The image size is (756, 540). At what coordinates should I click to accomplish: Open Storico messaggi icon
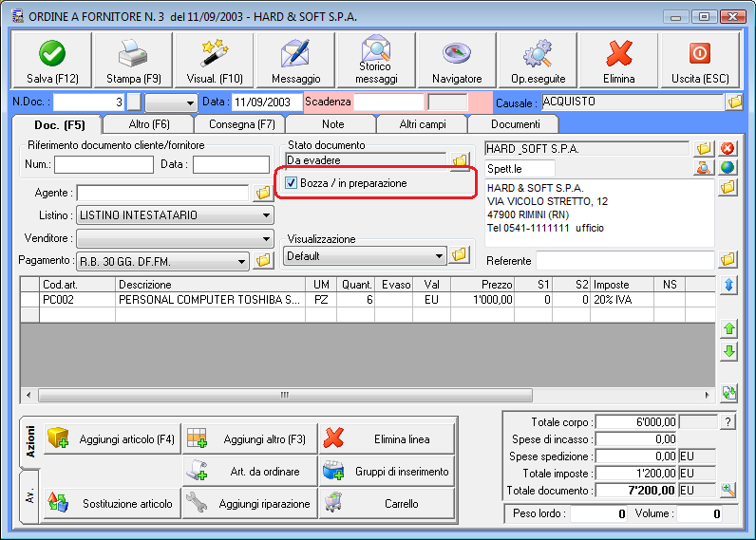point(376,48)
